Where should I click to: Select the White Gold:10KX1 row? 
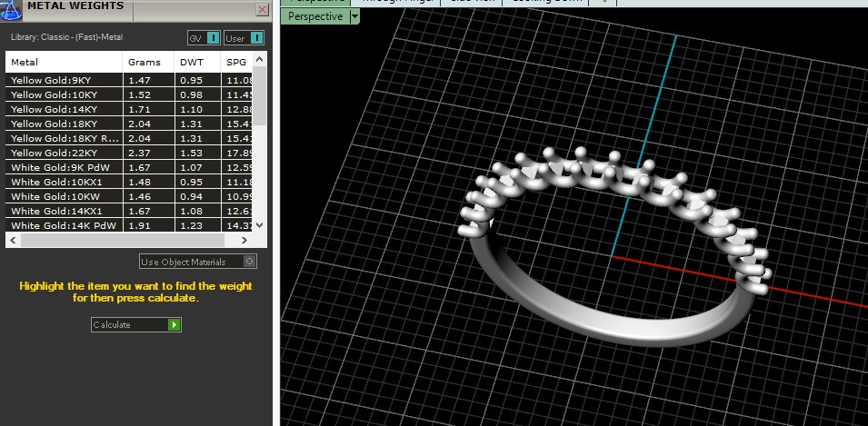[x=129, y=182]
